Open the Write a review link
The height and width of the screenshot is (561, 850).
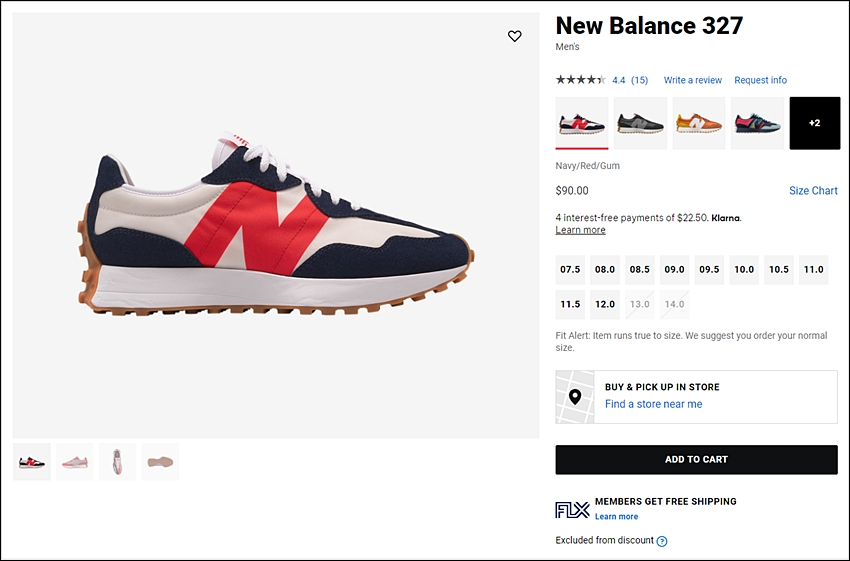[693, 80]
